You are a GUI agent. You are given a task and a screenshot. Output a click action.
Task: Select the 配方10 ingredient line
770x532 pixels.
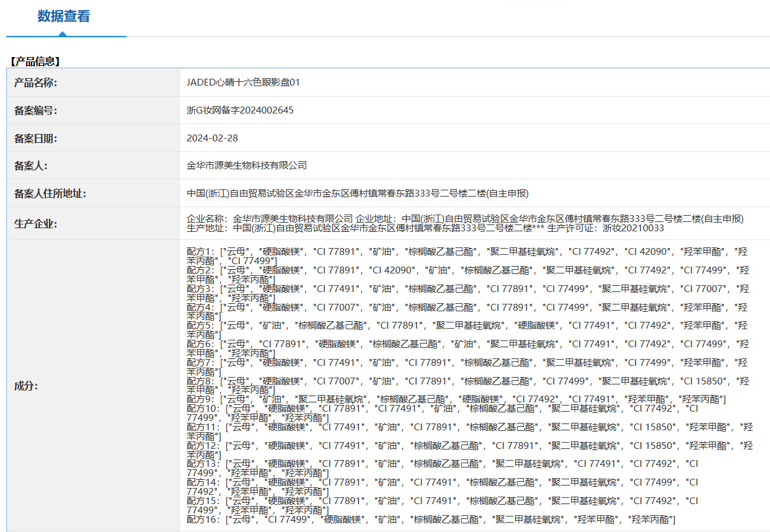coord(443,413)
